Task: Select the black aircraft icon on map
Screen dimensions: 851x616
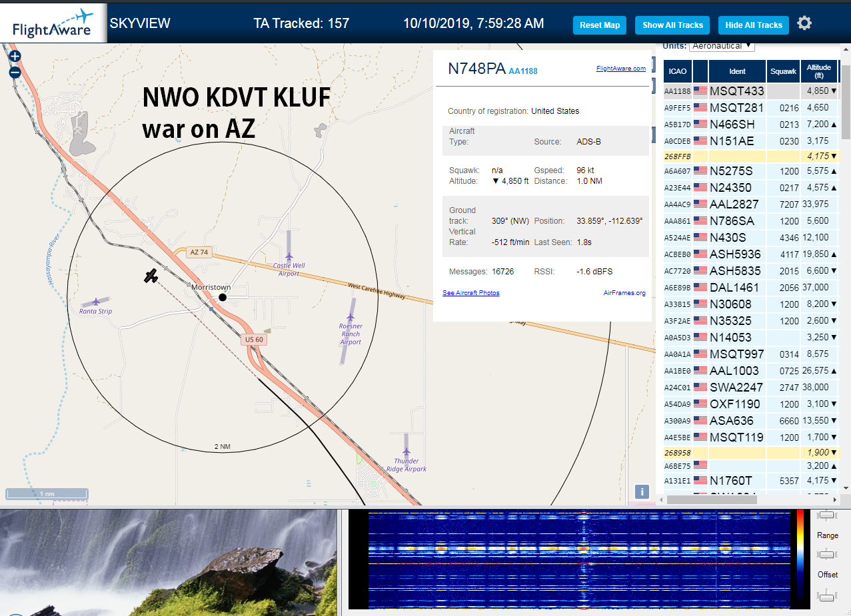Action: pyautogui.click(x=151, y=276)
